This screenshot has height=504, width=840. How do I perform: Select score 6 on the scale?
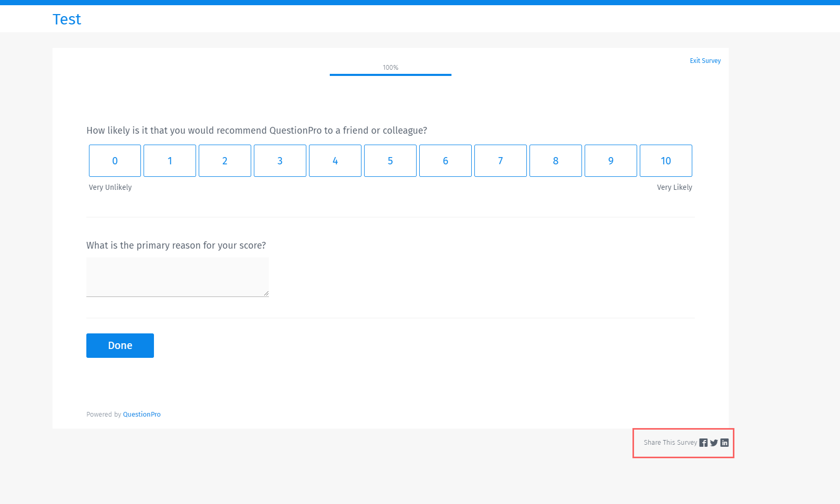coord(445,161)
